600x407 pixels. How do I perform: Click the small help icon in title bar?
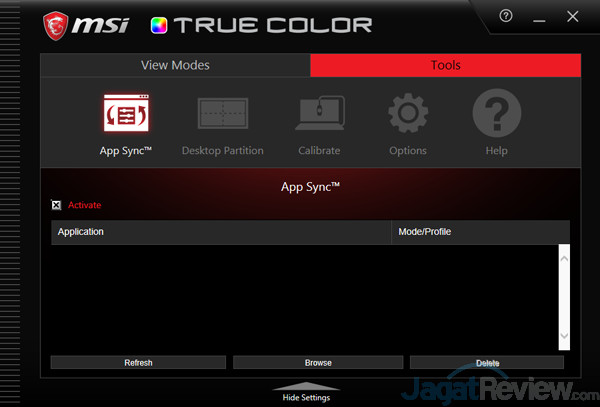pyautogui.click(x=506, y=17)
